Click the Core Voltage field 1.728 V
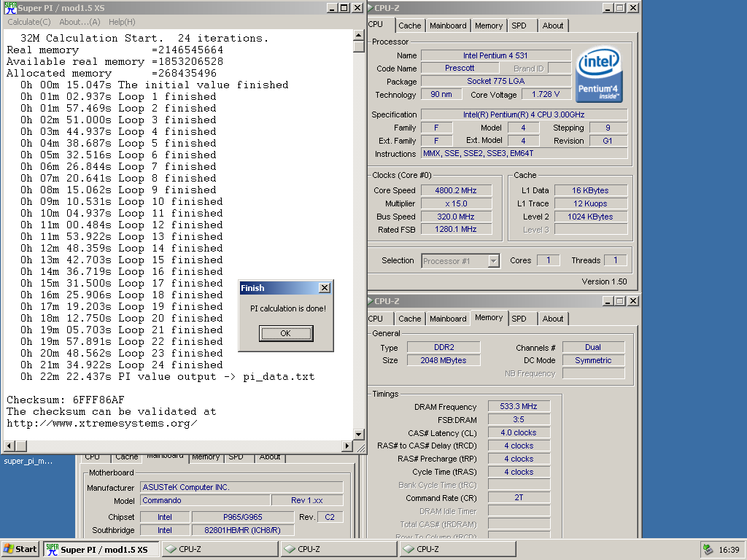The width and height of the screenshot is (747, 560). click(546, 94)
